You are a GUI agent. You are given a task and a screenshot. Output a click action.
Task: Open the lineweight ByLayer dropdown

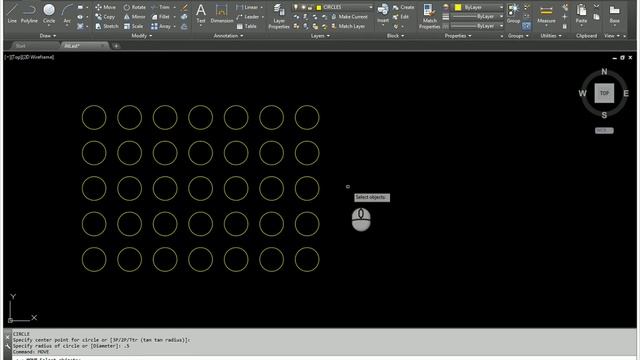(501, 16)
